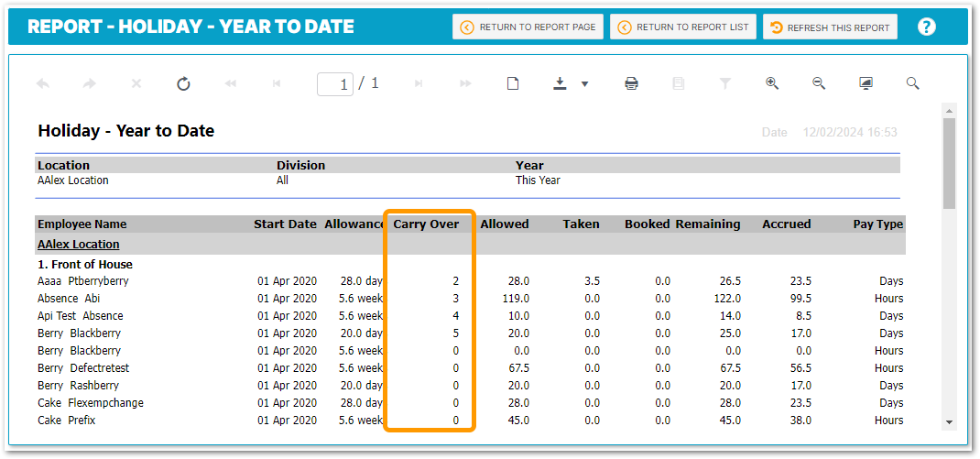
Task: Click the Taken value 3.5
Action: click(x=592, y=280)
